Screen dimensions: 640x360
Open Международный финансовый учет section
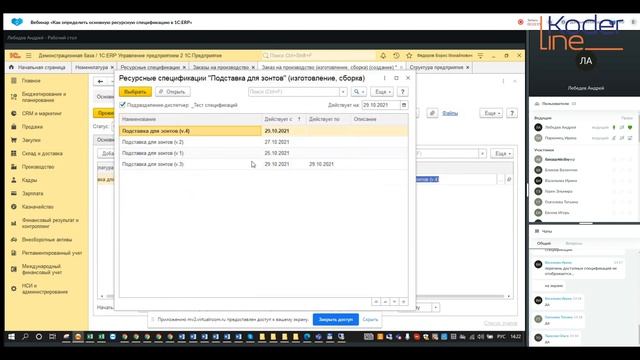point(41,269)
